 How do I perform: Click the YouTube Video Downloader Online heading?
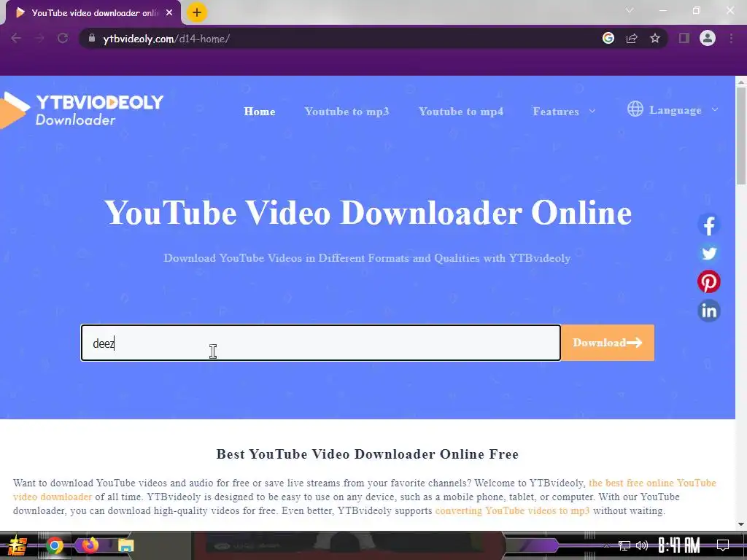368,212
